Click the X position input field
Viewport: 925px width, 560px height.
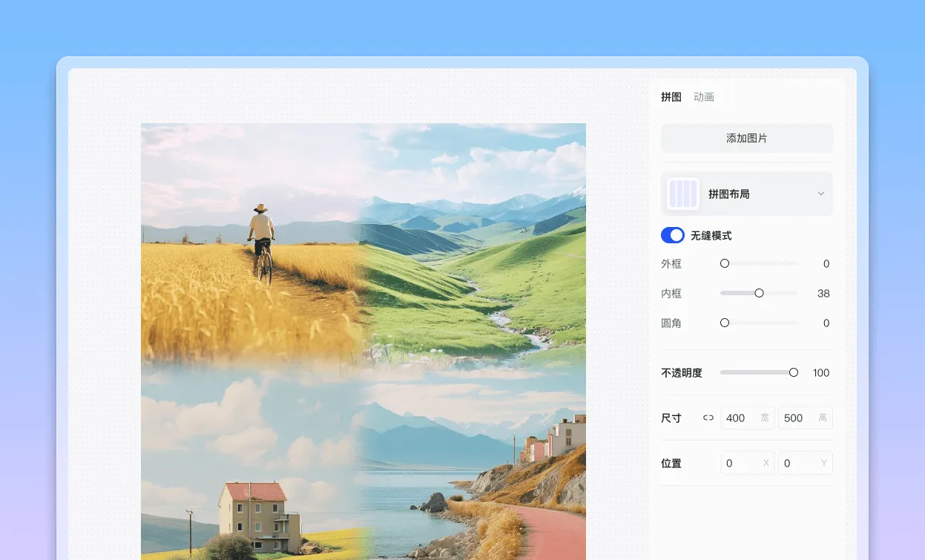748,463
